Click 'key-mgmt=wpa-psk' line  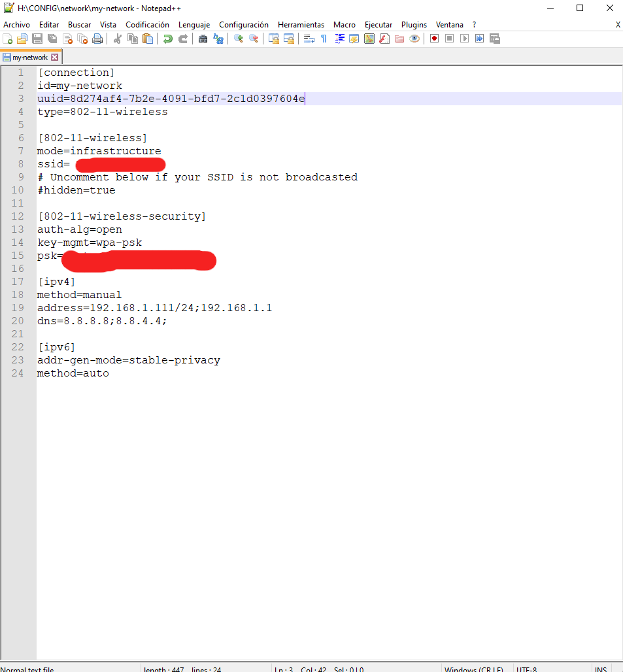coord(90,243)
